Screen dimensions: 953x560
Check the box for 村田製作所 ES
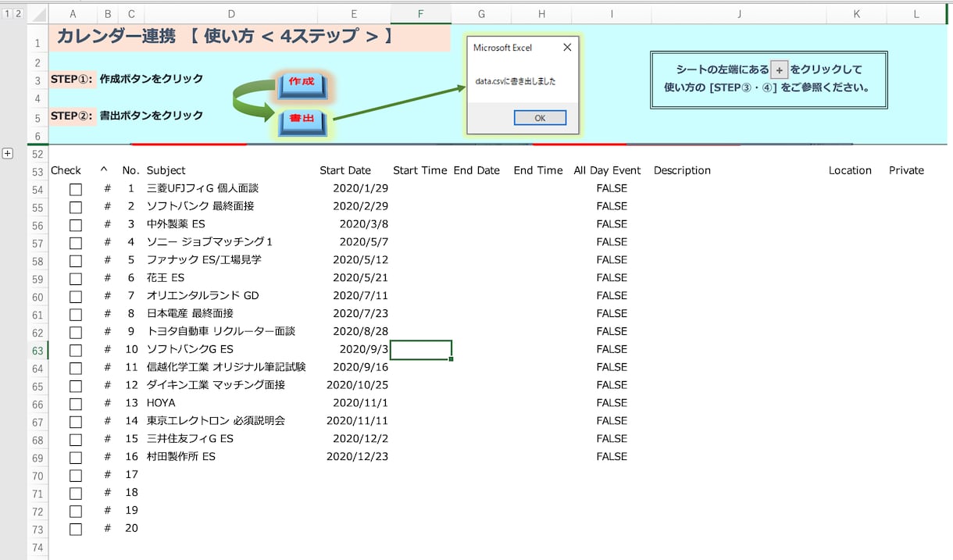coord(75,458)
